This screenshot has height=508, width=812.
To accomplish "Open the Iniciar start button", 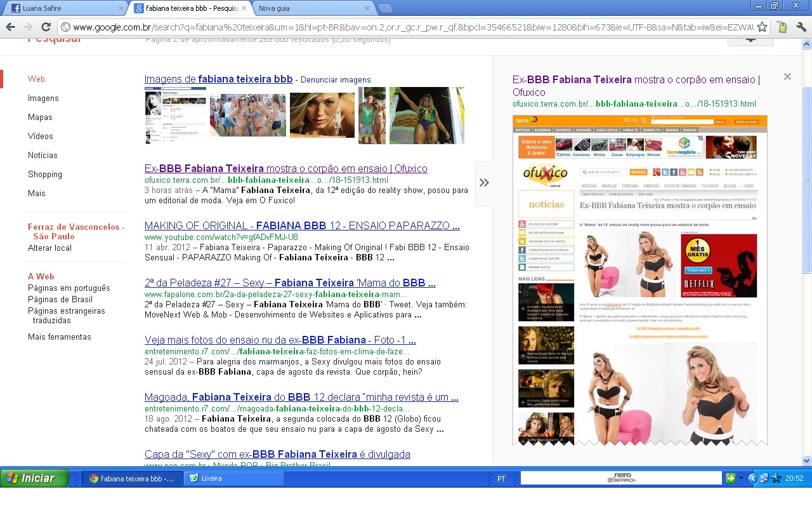I will [34, 478].
